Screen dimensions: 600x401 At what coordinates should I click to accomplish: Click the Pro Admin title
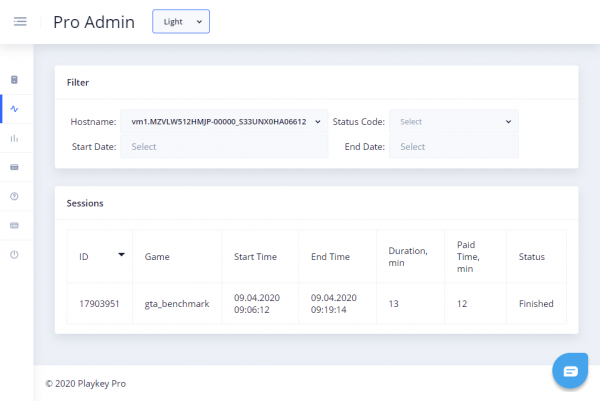(94, 22)
